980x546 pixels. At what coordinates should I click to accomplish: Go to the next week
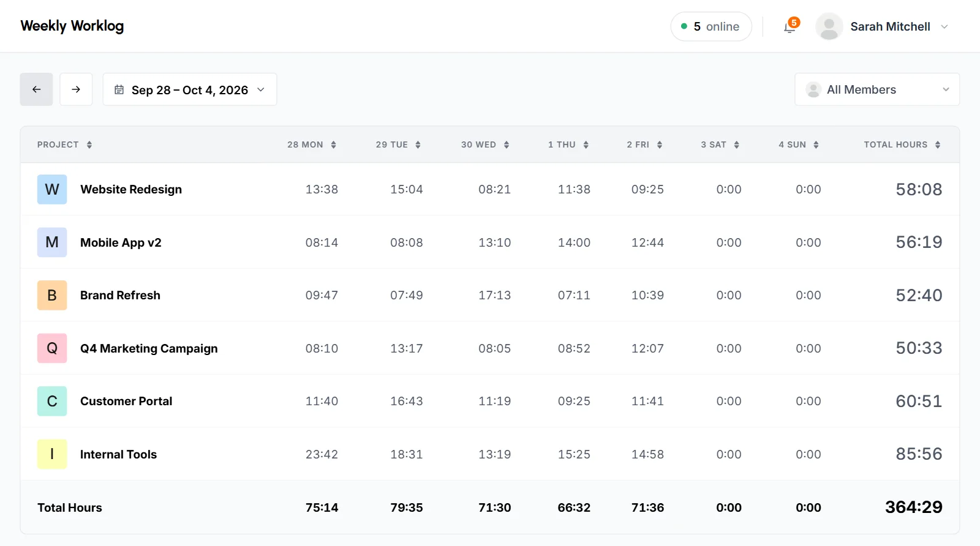tap(76, 89)
